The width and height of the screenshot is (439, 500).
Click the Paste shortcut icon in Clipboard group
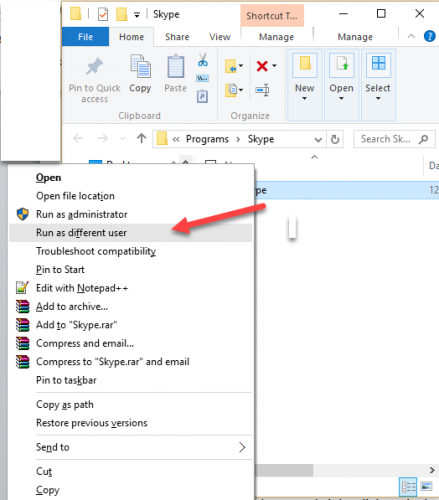point(202,96)
